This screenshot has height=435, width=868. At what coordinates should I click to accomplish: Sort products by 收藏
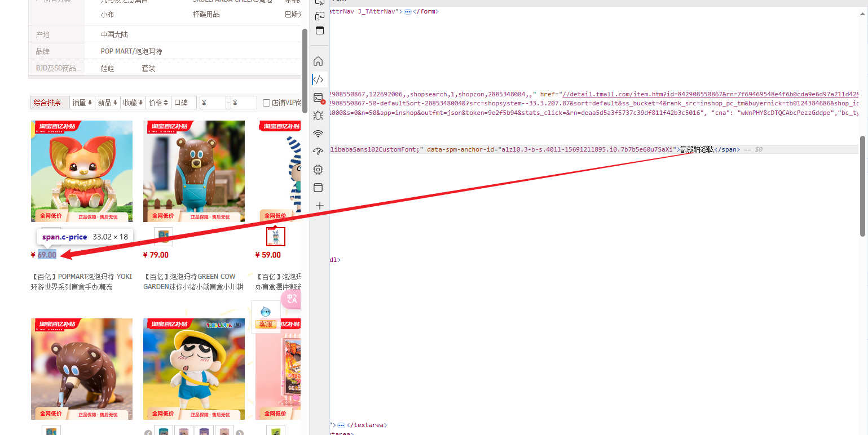(x=133, y=103)
